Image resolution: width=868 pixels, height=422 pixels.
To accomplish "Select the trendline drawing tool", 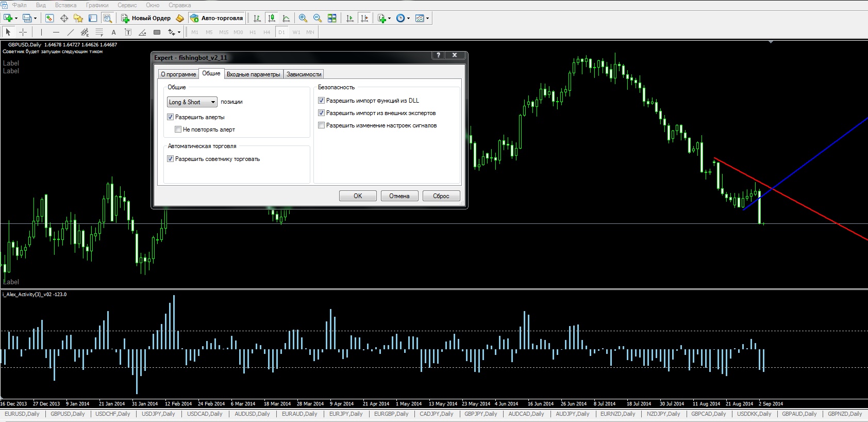I will (71, 32).
